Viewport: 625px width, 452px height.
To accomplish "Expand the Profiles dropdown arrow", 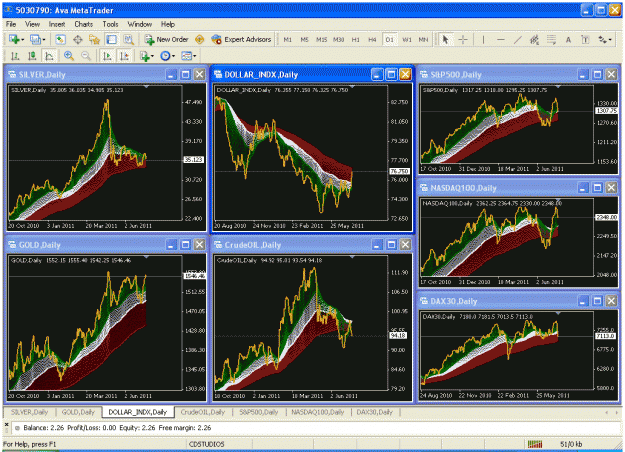I will [x=43, y=39].
